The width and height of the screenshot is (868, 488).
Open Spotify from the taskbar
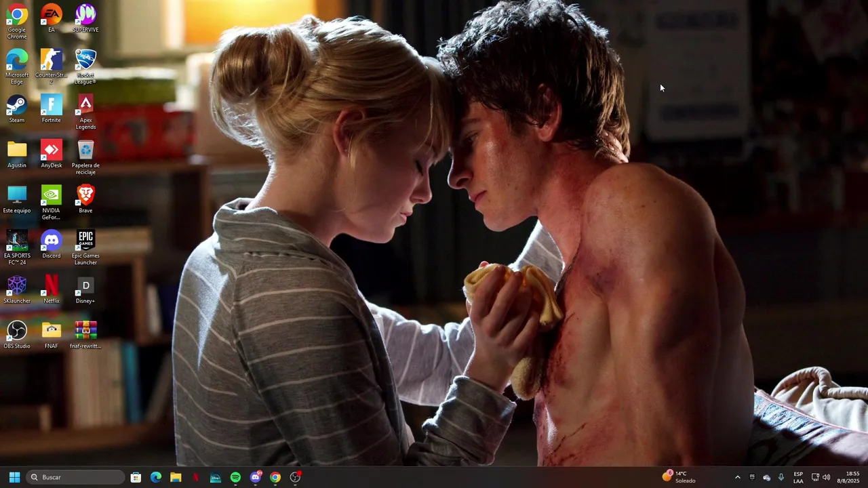235,477
